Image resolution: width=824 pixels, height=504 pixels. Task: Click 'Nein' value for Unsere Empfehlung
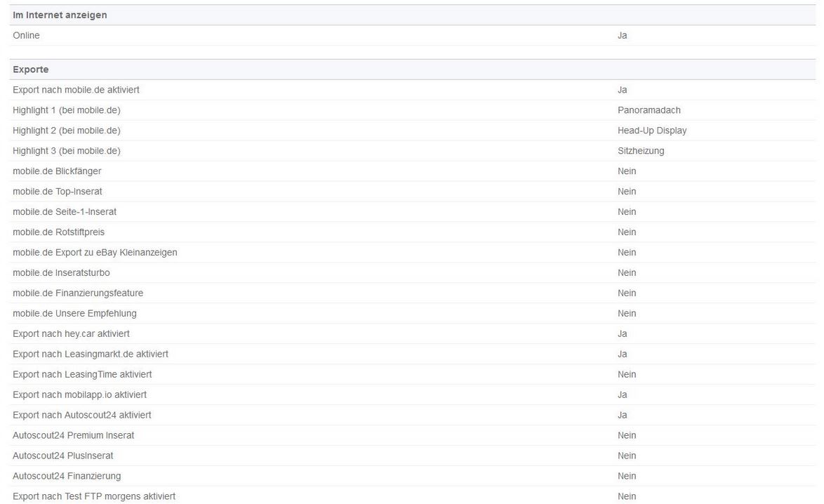[627, 313]
